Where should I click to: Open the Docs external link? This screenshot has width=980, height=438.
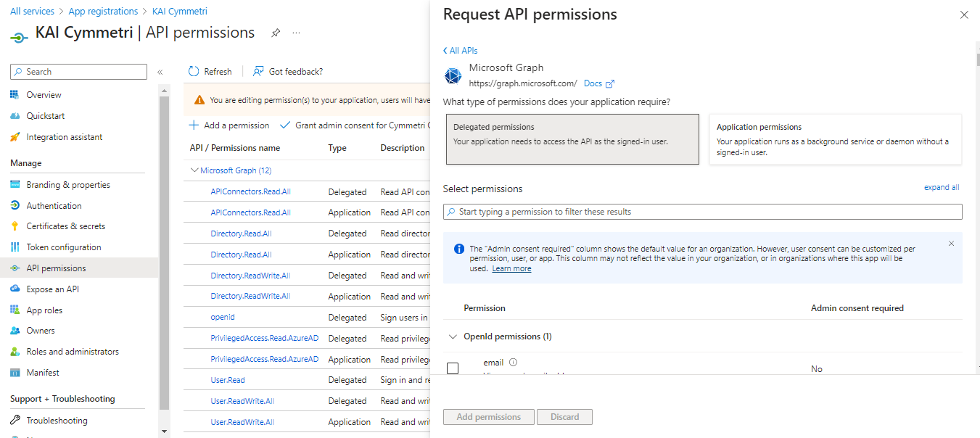click(599, 83)
